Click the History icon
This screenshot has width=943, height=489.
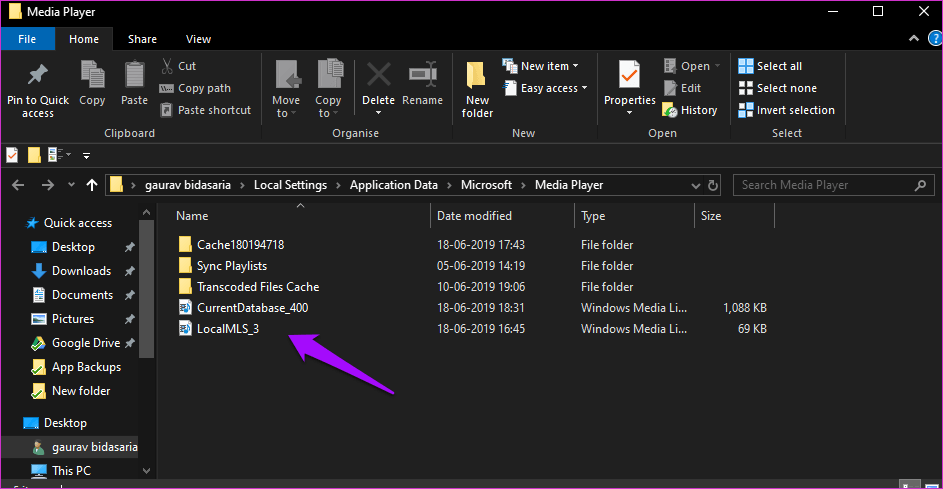point(670,110)
